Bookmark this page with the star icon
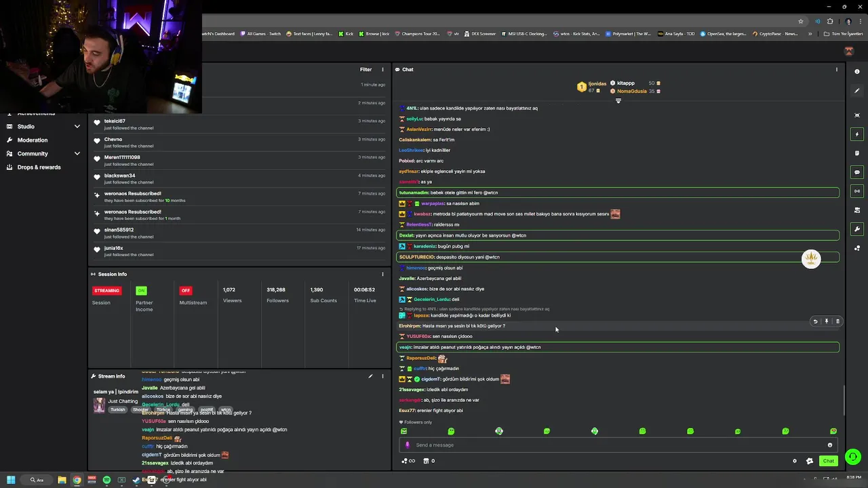The width and height of the screenshot is (868, 488). tap(801, 21)
